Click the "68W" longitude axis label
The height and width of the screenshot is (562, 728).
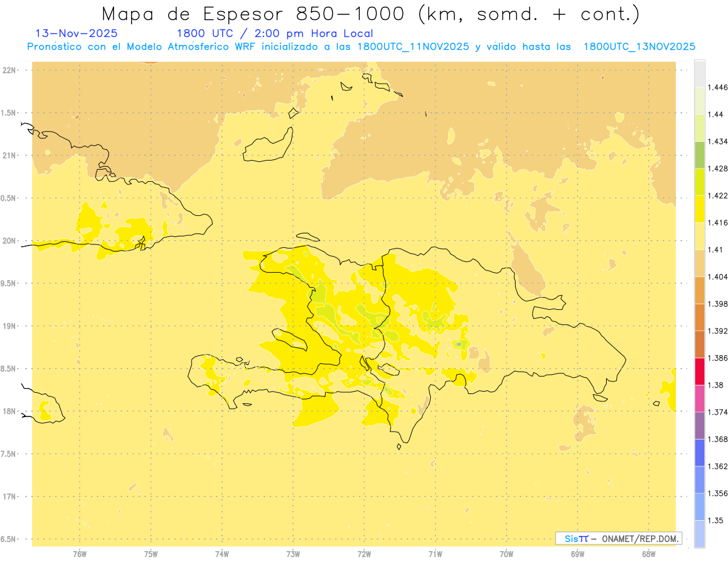649,554
